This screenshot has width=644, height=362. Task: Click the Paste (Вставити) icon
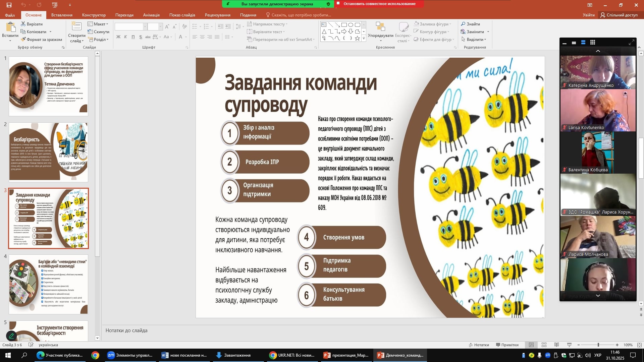pos(10,27)
